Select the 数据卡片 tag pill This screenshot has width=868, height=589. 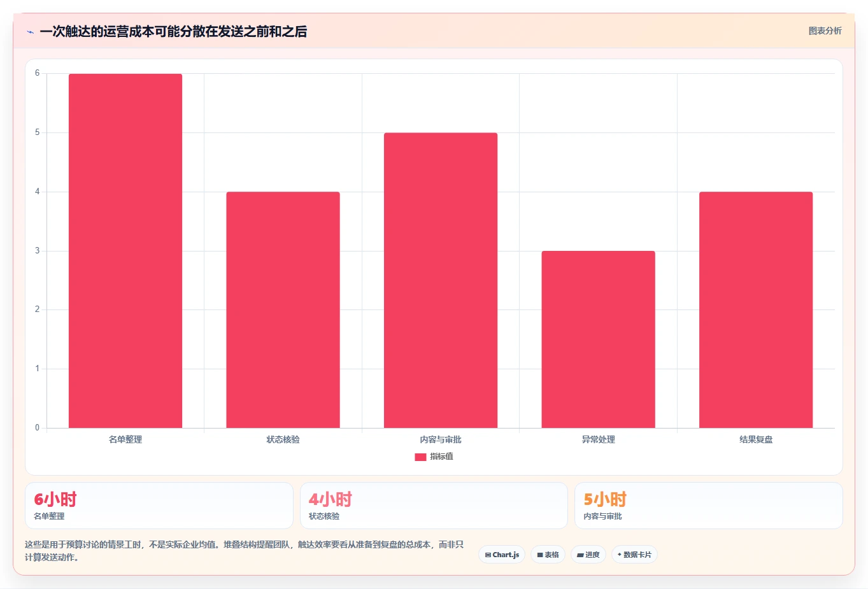tap(634, 555)
